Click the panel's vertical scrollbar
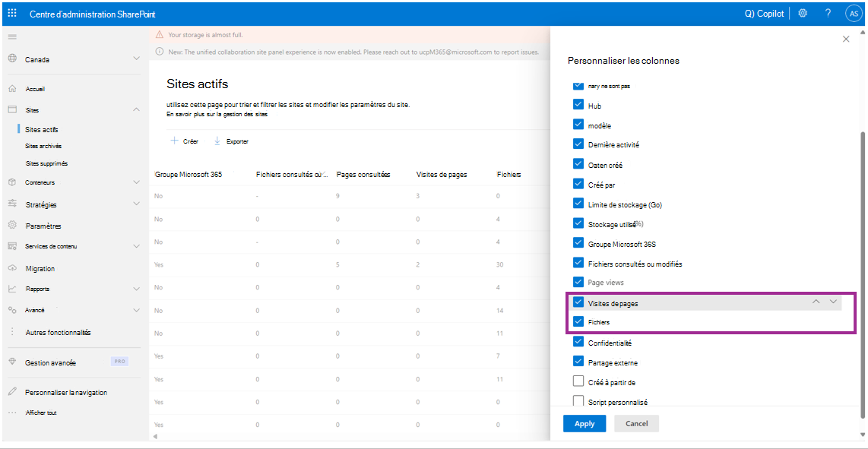 pyautogui.click(x=861, y=274)
